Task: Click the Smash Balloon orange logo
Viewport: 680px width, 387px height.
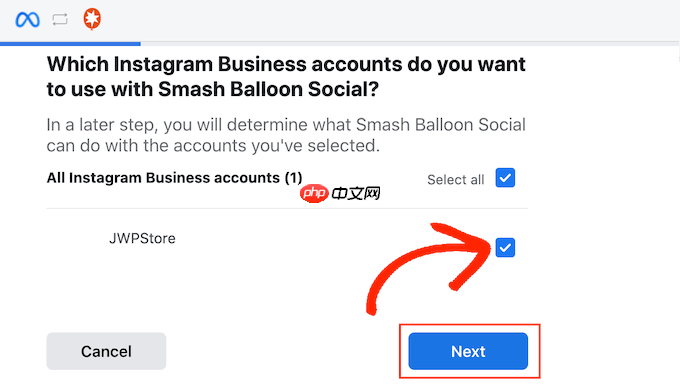Action: (92, 19)
